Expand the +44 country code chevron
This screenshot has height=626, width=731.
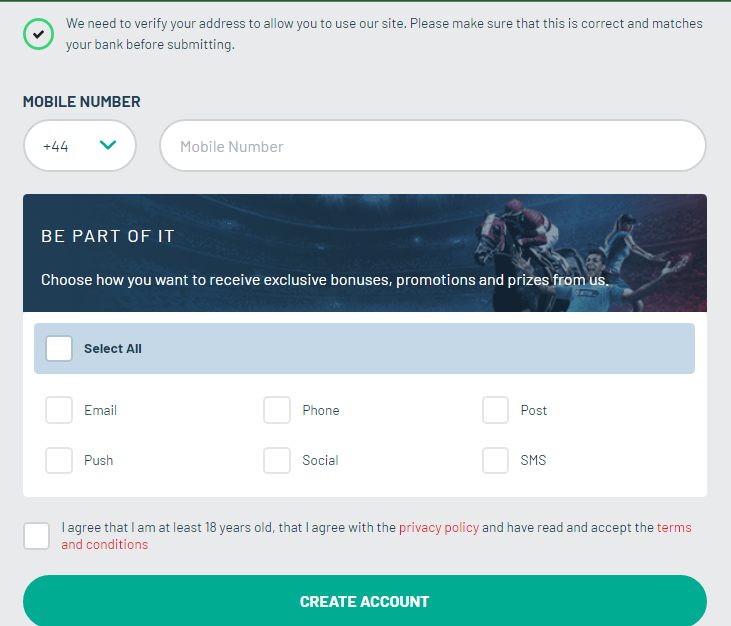pyautogui.click(x=108, y=146)
